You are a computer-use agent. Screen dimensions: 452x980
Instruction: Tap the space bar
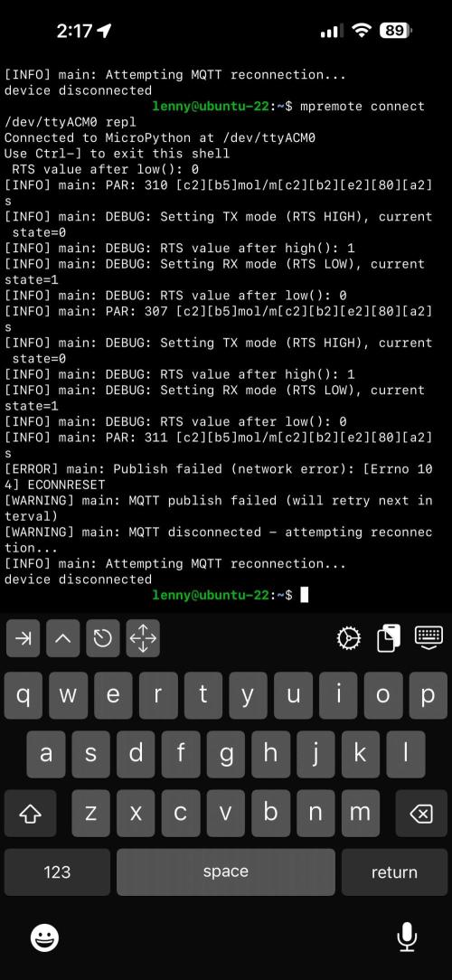(x=226, y=872)
